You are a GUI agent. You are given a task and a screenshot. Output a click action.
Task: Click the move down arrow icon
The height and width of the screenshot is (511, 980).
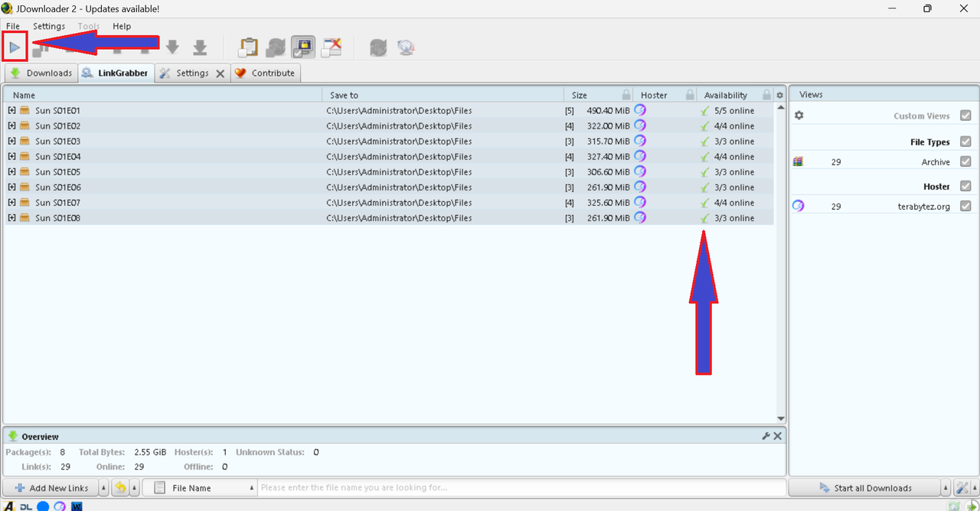173,47
